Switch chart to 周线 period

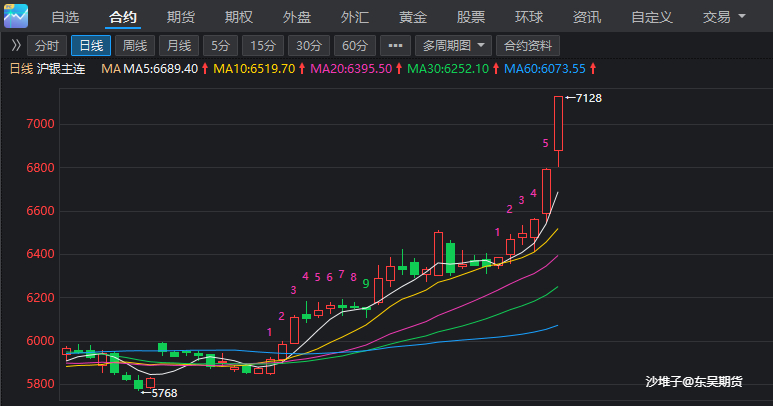135,46
